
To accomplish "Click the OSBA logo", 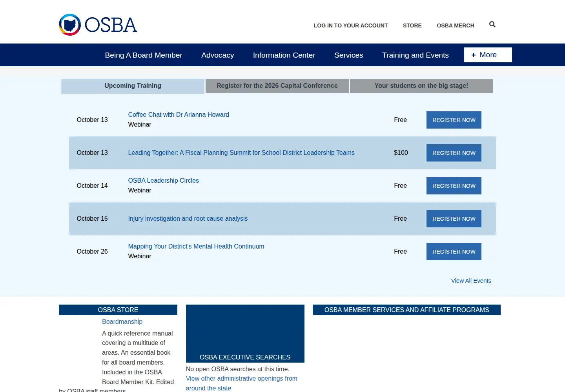I will (98, 25).
